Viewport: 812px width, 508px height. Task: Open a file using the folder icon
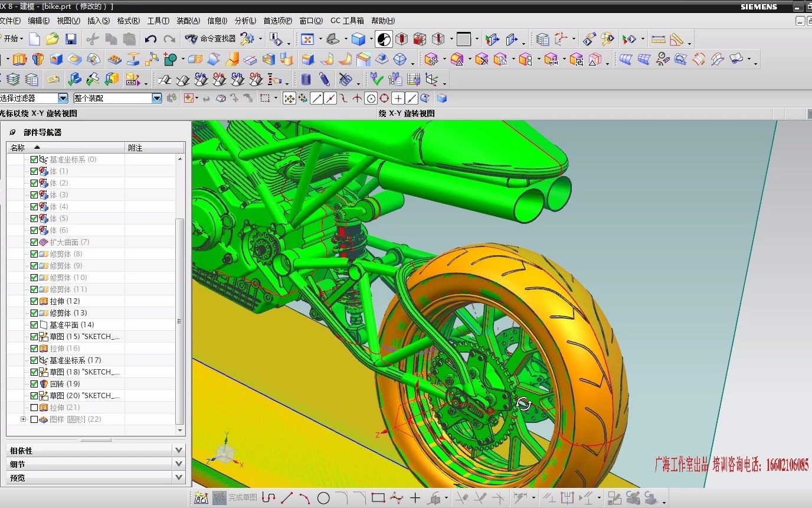[x=53, y=39]
